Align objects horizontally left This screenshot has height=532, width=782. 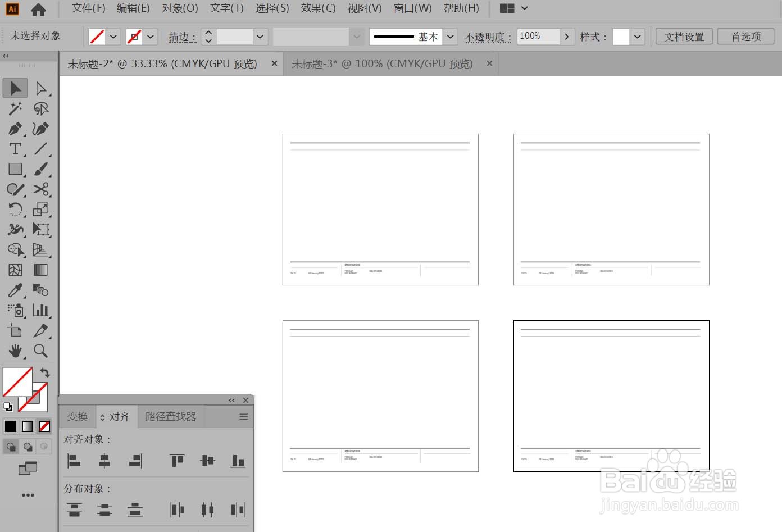coord(74,461)
